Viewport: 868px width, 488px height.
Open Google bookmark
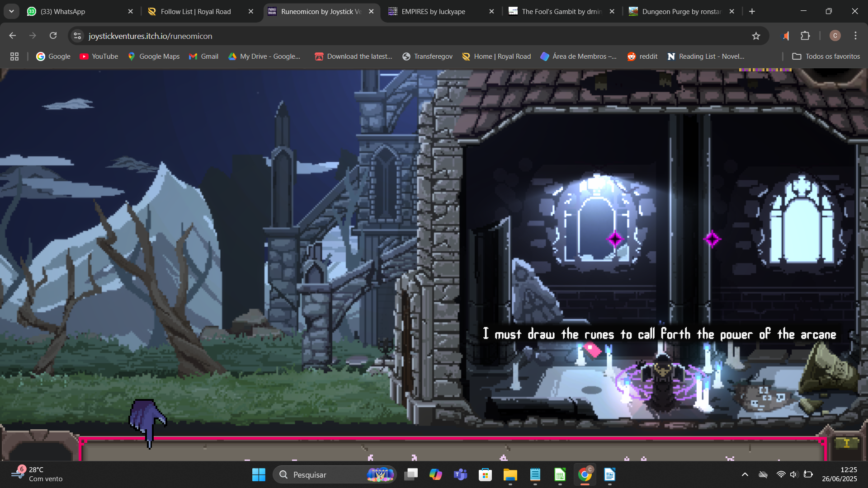coord(53,56)
